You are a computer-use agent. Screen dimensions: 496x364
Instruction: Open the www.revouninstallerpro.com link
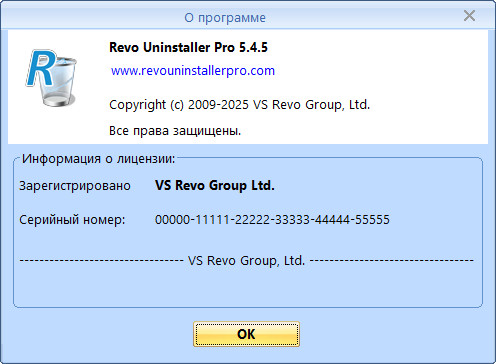click(x=193, y=71)
